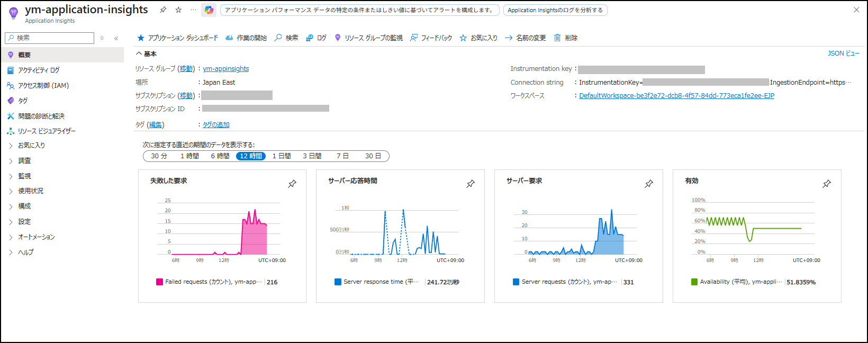Open JSON ビュー link

click(x=844, y=53)
